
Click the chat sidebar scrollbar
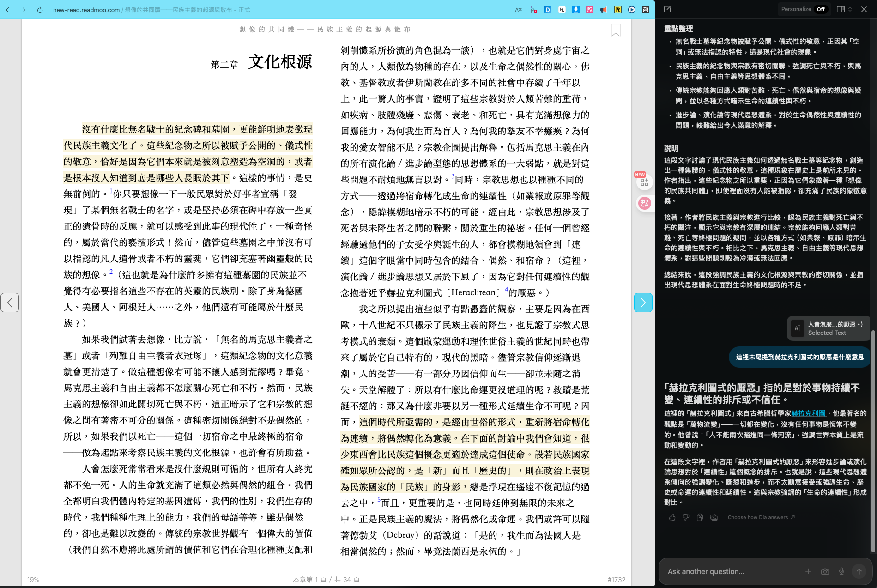(x=873, y=441)
